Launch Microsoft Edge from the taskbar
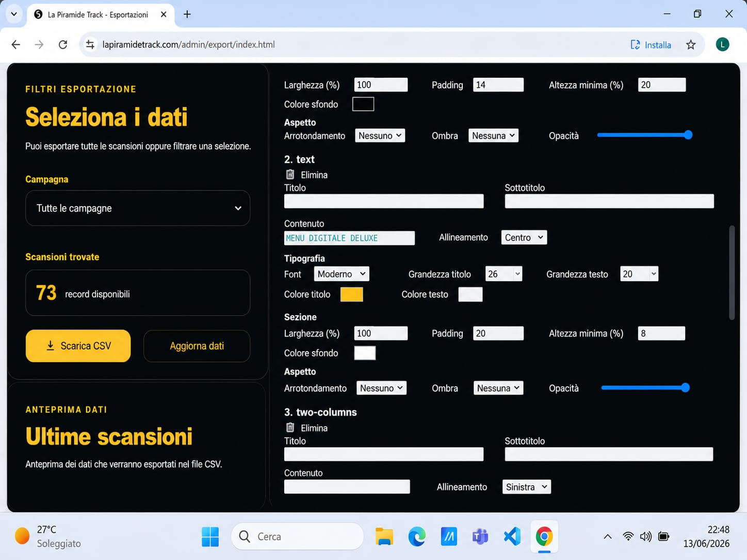 416,537
